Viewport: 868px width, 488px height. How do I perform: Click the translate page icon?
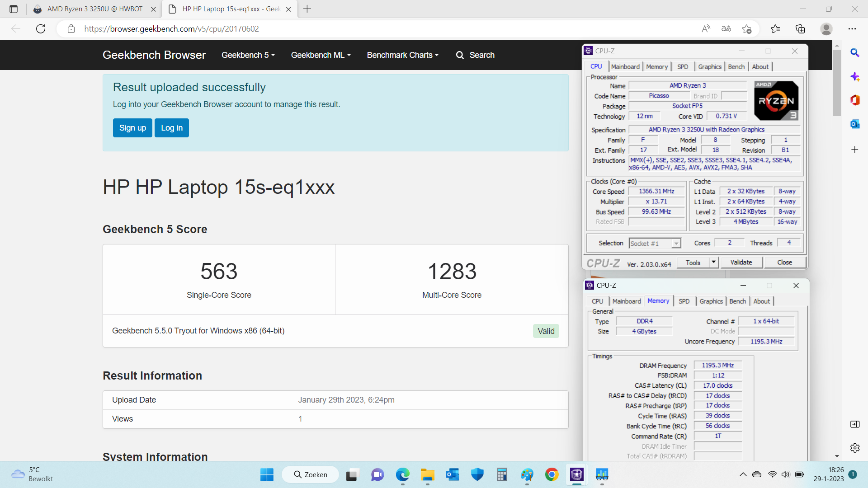726,29
